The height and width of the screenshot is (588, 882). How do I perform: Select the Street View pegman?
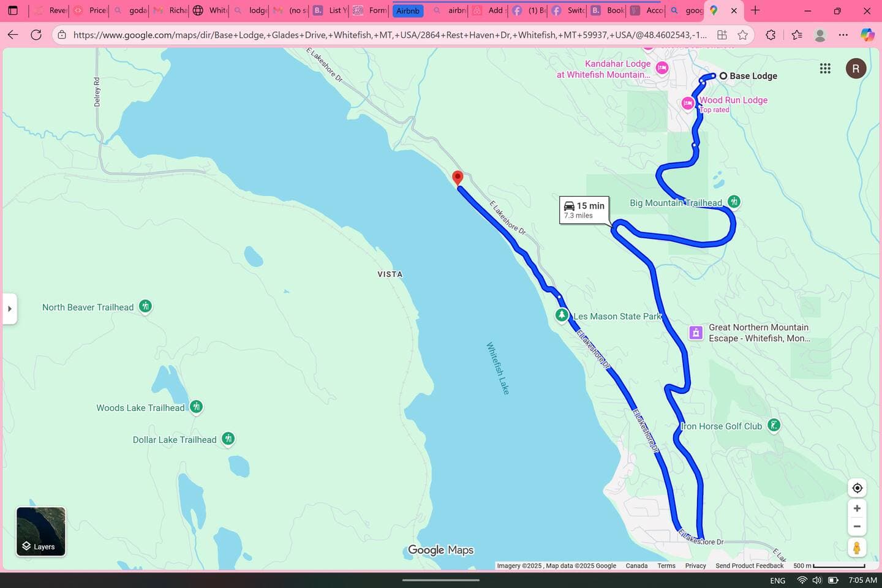(857, 548)
